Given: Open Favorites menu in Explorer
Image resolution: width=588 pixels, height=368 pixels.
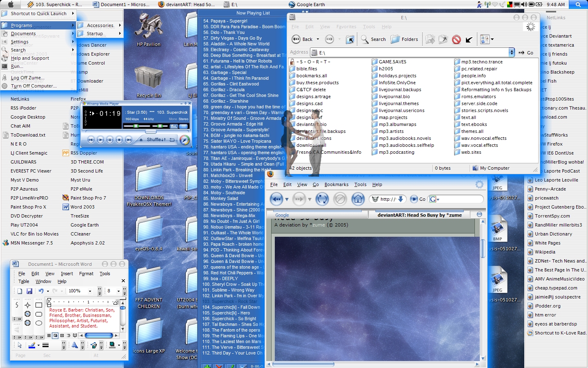Looking at the screenshot, I should [x=346, y=27].
